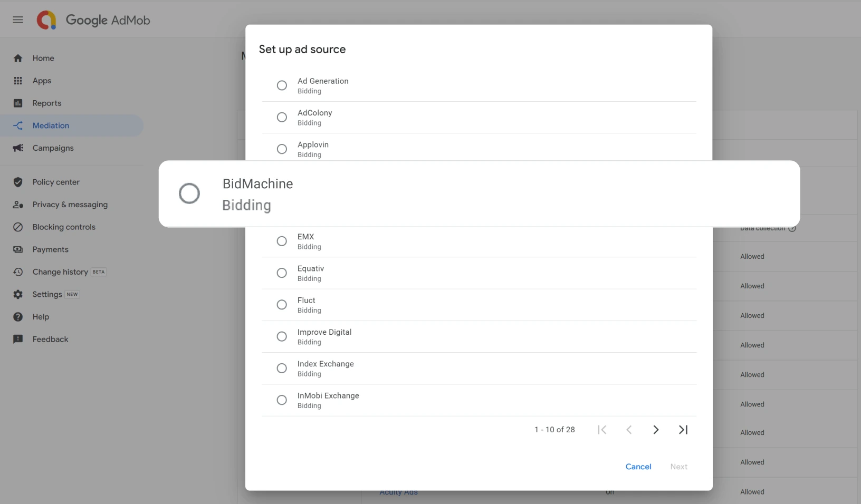Screen dimensions: 861x504
Task: Open Payments in the sidebar
Action: tap(72, 249)
